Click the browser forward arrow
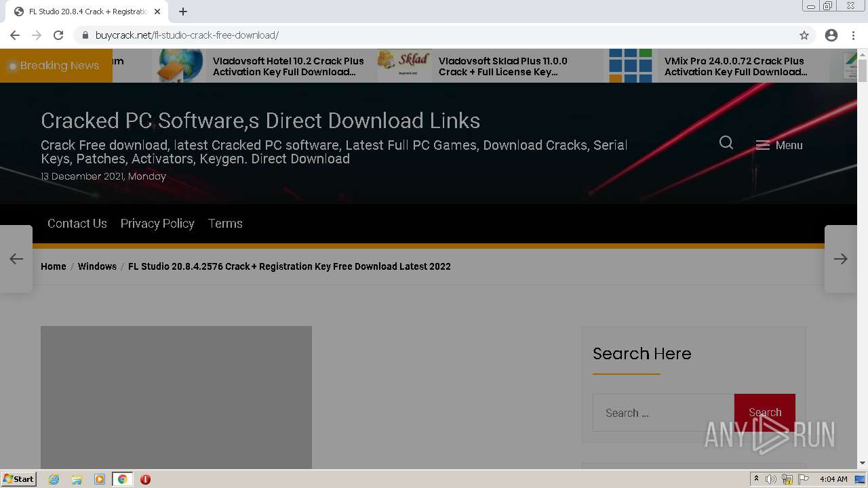868x488 pixels. coord(37,35)
